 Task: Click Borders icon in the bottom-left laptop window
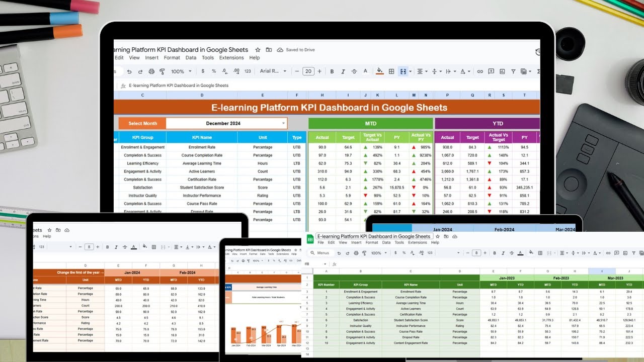153,247
